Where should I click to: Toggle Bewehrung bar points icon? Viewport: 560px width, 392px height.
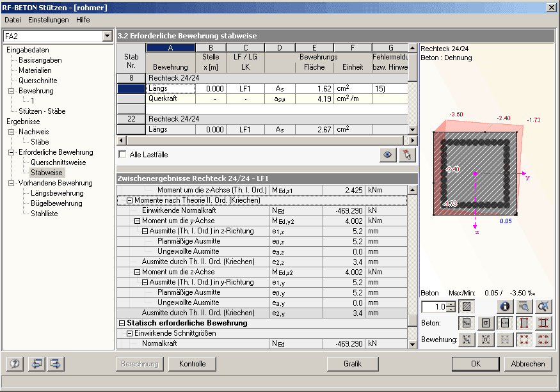tap(524, 340)
